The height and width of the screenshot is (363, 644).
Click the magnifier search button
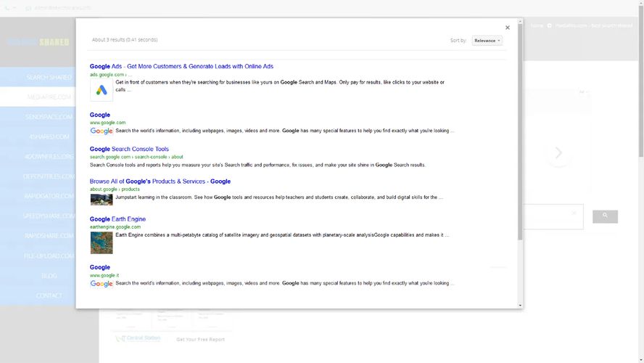pyautogui.click(x=605, y=216)
